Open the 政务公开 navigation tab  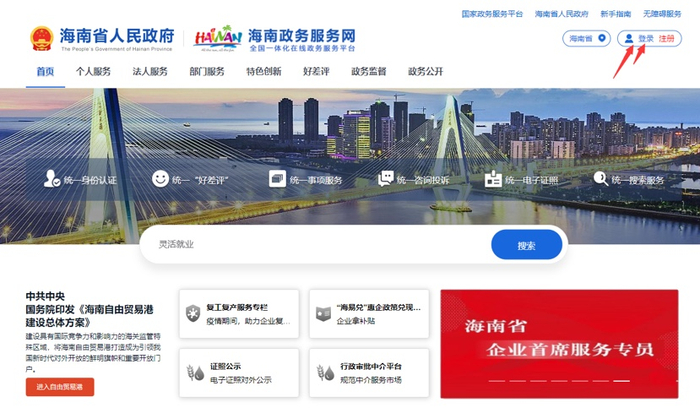click(425, 71)
